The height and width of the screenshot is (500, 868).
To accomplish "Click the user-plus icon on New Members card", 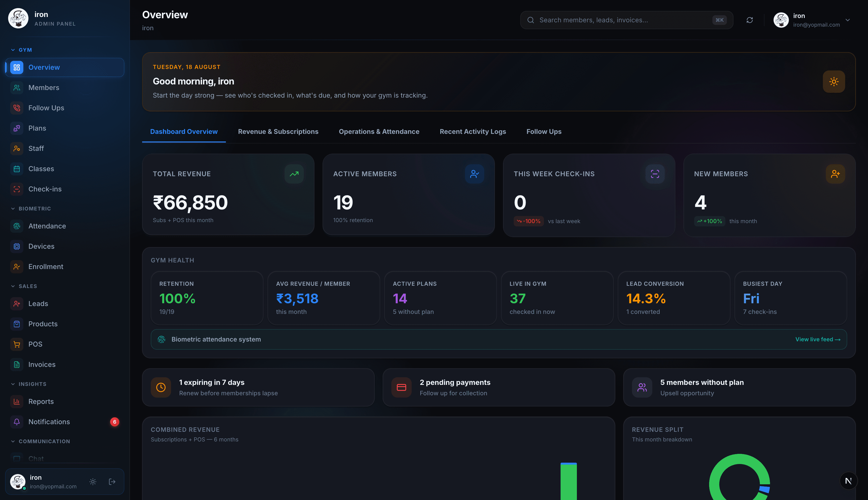I will [835, 174].
